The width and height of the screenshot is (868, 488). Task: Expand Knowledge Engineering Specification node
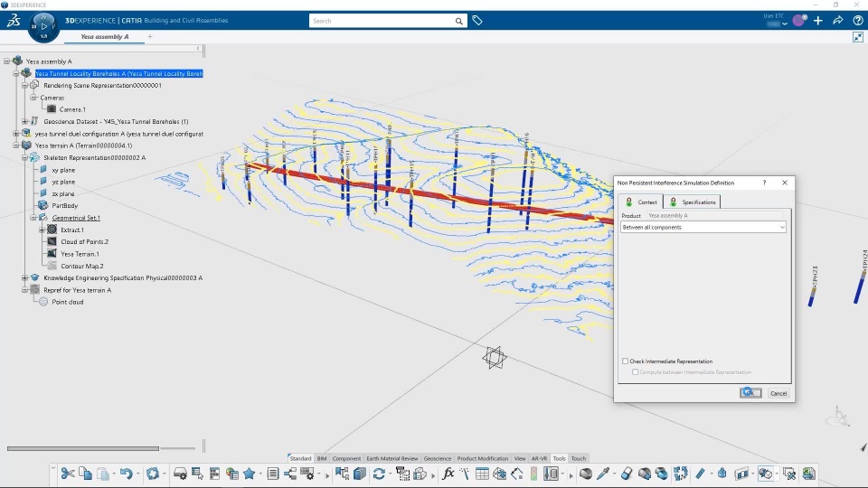25,277
